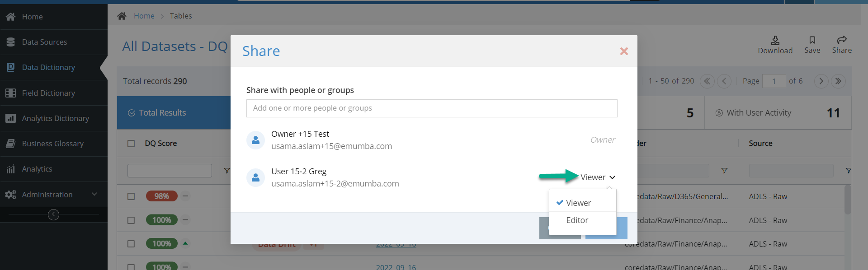This screenshot has width=868, height=270.
Task: Click the 1 - 50 of 290 range text
Action: click(671, 81)
